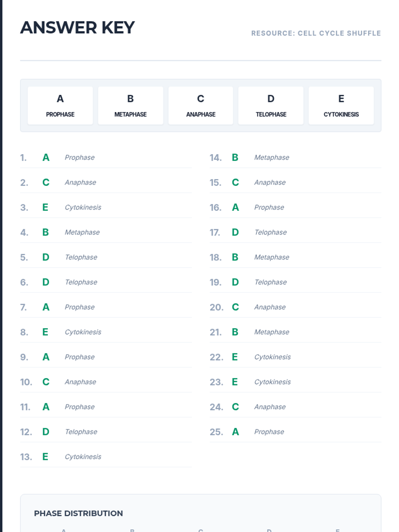Select the A Prophase legend card
Screen dimensions: 399x532
[x=60, y=106]
